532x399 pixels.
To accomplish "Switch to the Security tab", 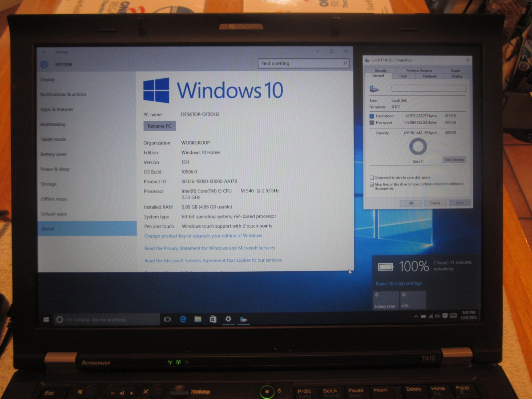I will pos(381,70).
